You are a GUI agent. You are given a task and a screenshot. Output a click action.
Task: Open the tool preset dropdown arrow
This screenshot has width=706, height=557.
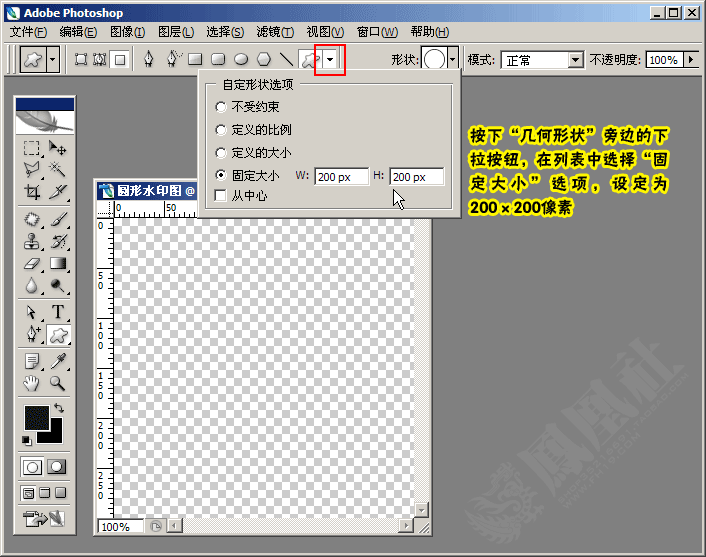click(x=53, y=59)
